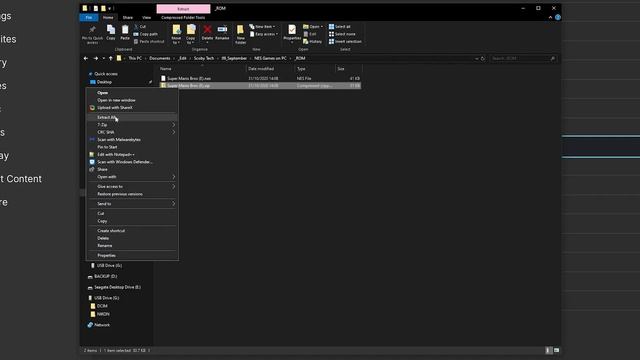Go up one folder level arrow
Image resolution: width=640 pixels, height=360 pixels.
[x=111, y=58]
